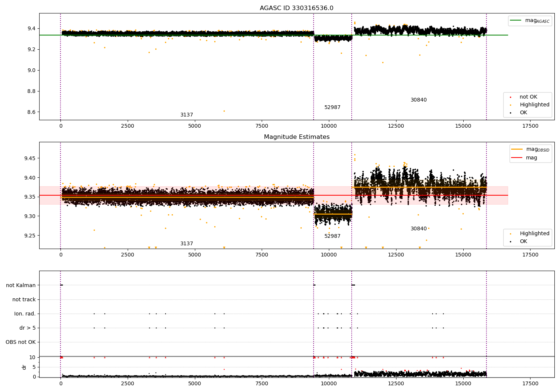560x392 pixels.
Task: Click the 9.2 y-tick in top plot
Action: (x=31, y=50)
